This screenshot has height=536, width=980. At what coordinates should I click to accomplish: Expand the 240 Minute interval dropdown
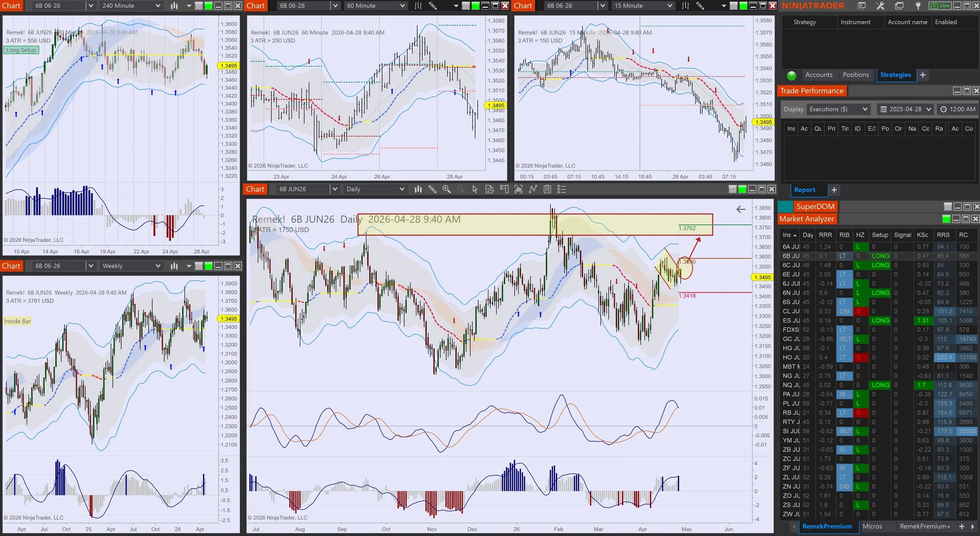tap(158, 6)
